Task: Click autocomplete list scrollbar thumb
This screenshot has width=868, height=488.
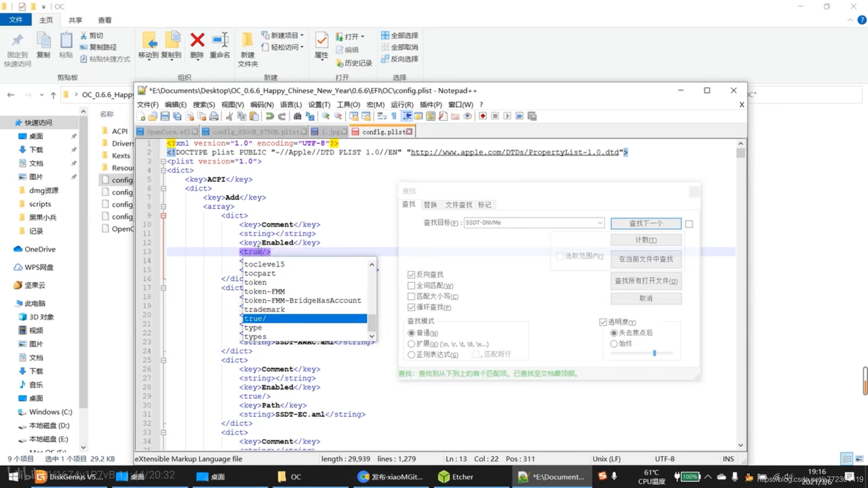Action: [372, 323]
